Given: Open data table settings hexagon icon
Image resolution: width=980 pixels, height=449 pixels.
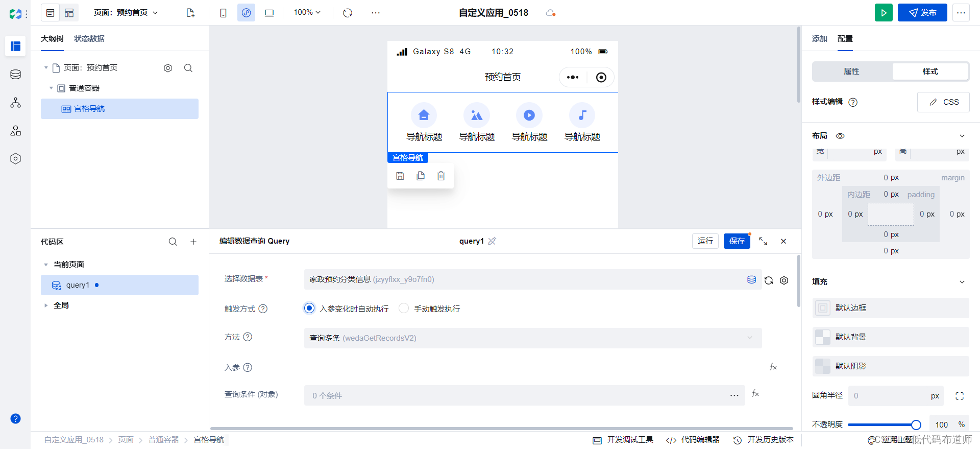Looking at the screenshot, I should click(x=784, y=280).
